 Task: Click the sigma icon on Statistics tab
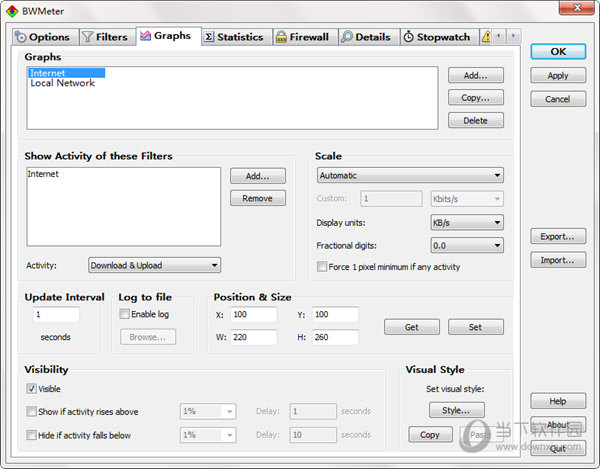click(x=209, y=37)
